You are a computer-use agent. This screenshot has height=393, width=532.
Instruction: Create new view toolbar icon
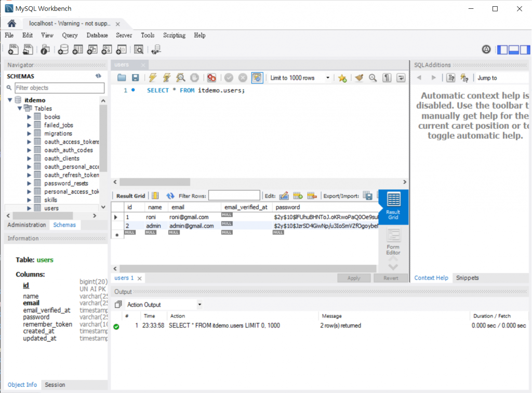92,49
